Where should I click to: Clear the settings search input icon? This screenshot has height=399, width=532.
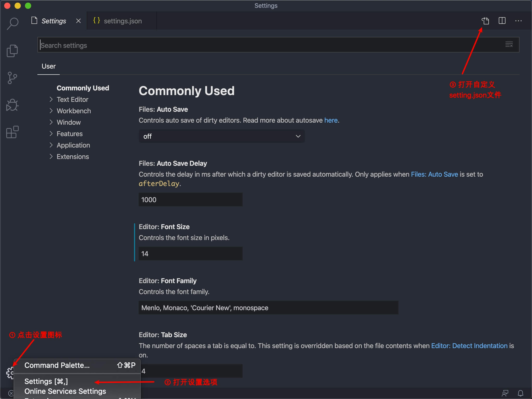(x=509, y=45)
